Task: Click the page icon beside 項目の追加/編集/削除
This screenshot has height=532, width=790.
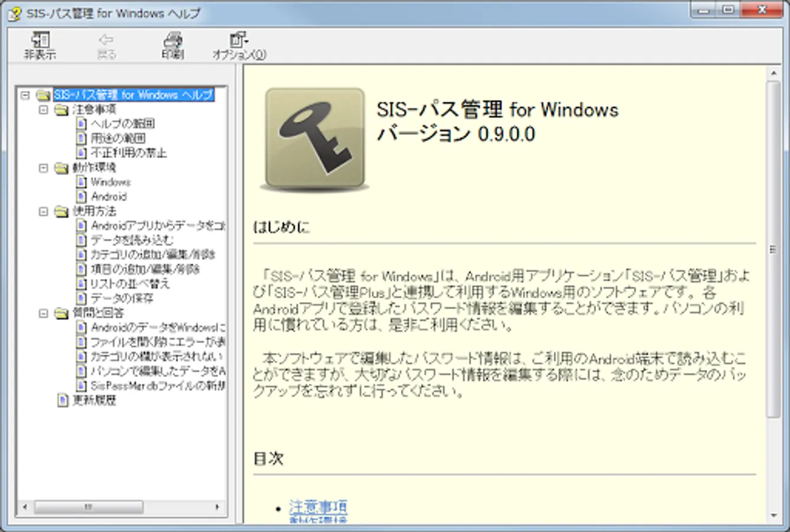Action: coord(81,269)
